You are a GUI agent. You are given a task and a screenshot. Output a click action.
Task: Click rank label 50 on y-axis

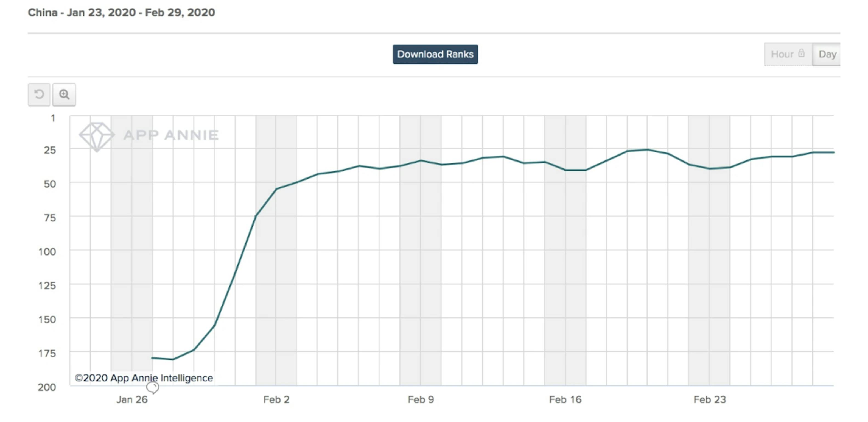coord(50,184)
